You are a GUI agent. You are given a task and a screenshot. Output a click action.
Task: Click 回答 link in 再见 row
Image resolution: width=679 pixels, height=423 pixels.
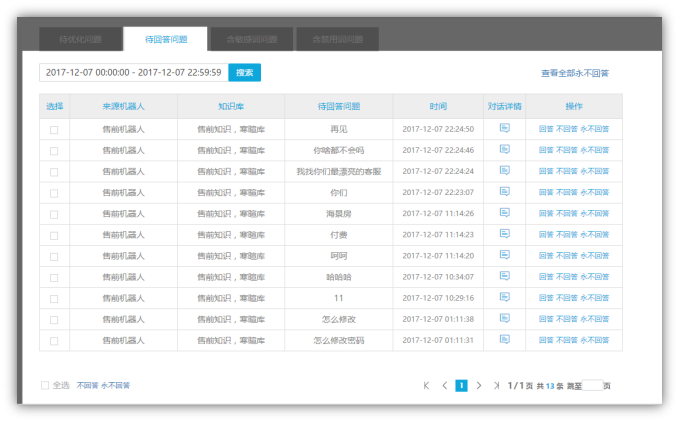tap(546, 129)
